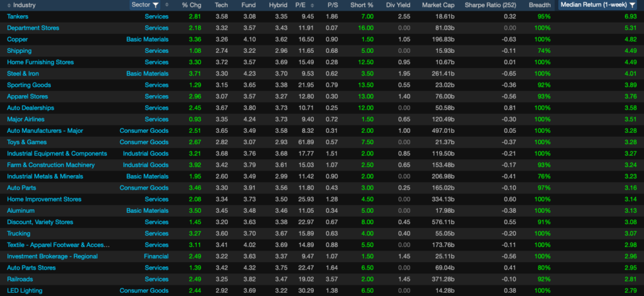Open the LED Lighting link

25,291
